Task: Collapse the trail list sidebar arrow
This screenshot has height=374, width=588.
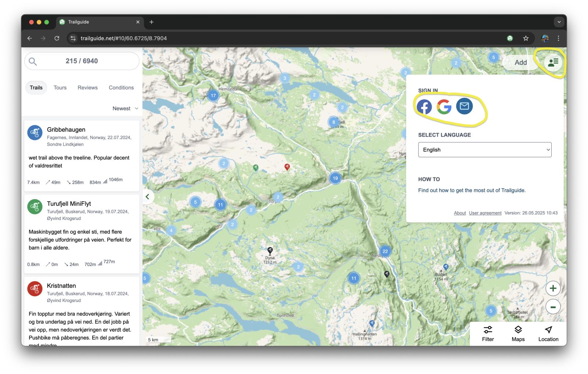Action: coord(147,197)
